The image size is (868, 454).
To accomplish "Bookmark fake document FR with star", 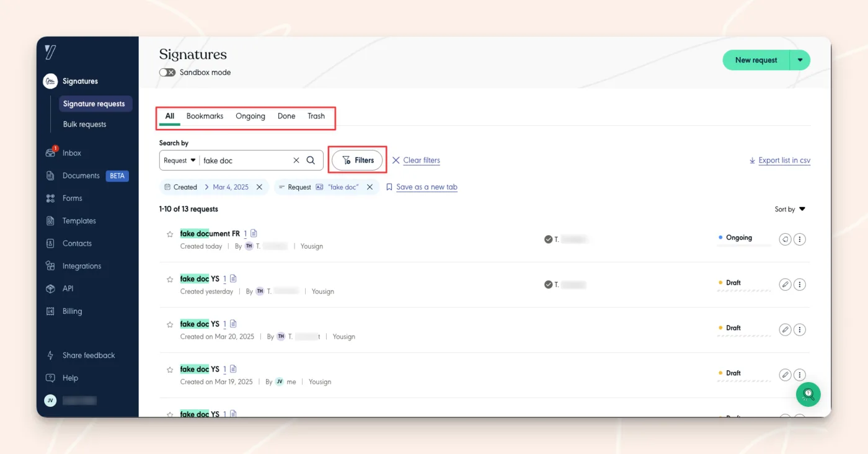I will pyautogui.click(x=170, y=234).
